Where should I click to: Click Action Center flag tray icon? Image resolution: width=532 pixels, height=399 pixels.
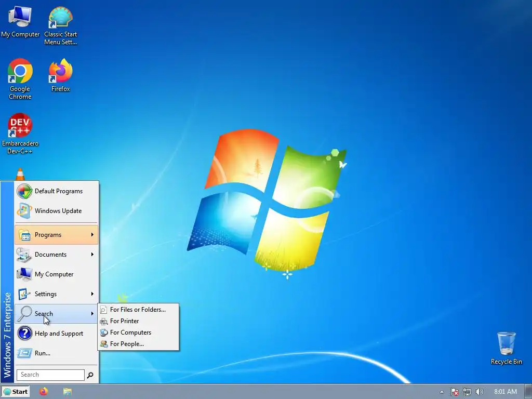[x=454, y=392]
